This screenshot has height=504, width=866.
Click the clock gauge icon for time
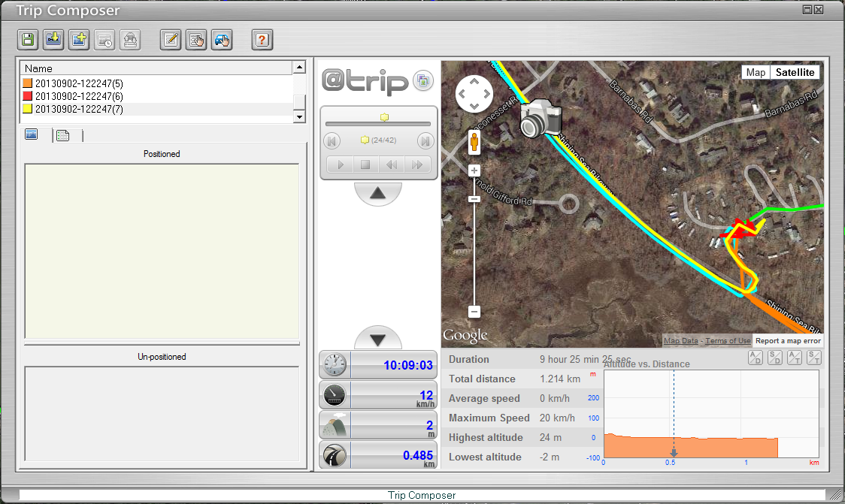coord(335,365)
